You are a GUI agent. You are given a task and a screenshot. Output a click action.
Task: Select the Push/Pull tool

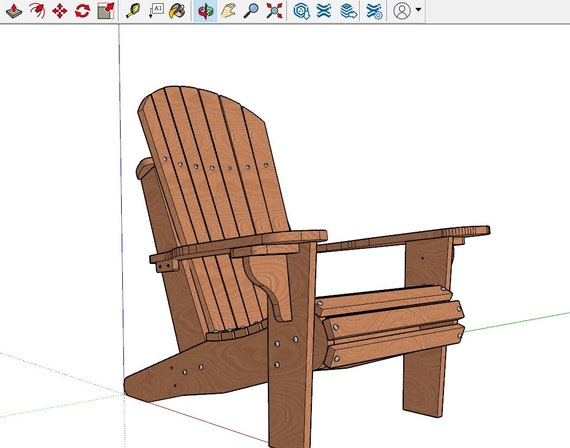click(14, 11)
